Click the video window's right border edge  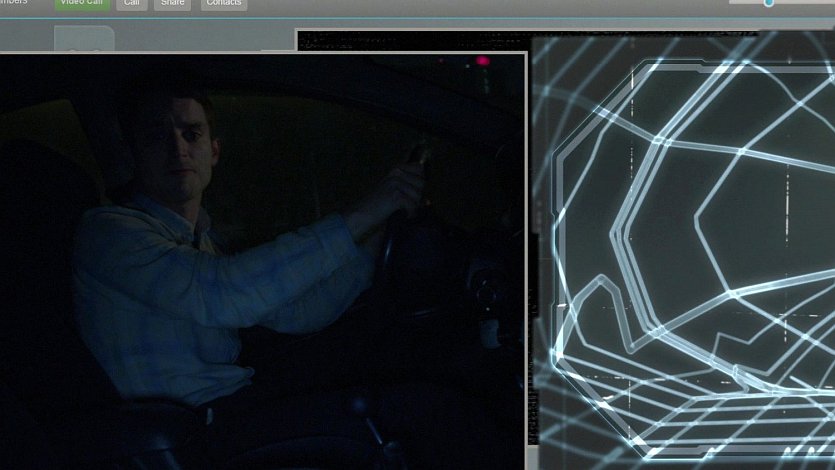pos(526,260)
